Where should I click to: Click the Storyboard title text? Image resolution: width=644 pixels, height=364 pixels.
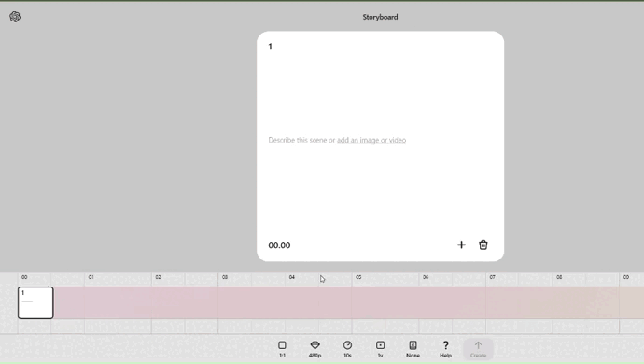(380, 17)
